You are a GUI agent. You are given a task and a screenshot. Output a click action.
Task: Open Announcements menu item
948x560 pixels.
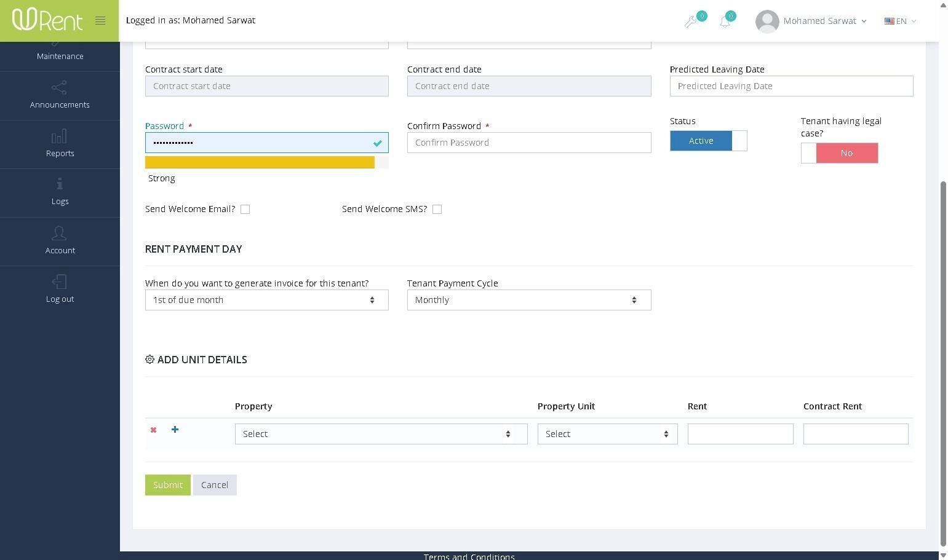[60, 96]
